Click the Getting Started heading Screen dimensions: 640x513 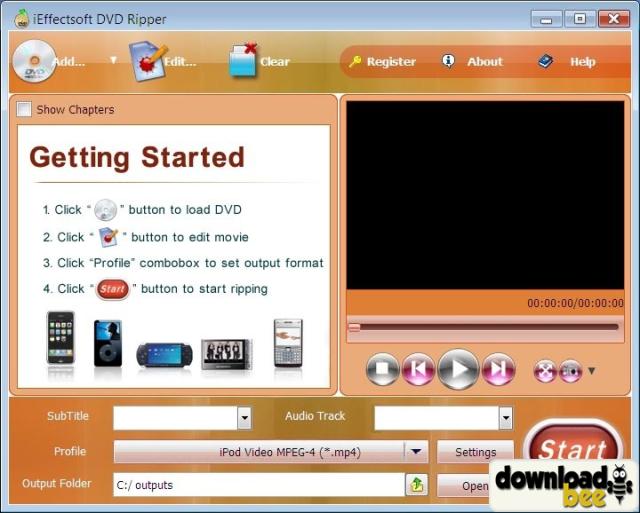coord(137,158)
